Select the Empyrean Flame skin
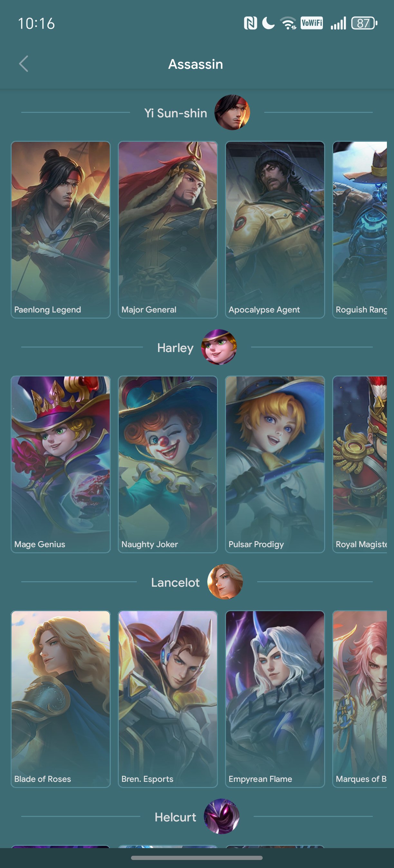 tap(275, 699)
